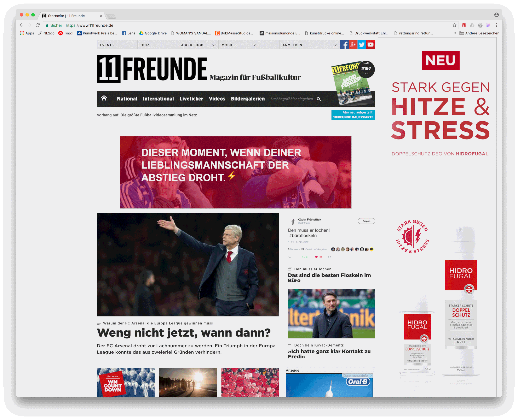Open the Liveticker section
This screenshot has width=518, height=420.
pyautogui.click(x=191, y=99)
